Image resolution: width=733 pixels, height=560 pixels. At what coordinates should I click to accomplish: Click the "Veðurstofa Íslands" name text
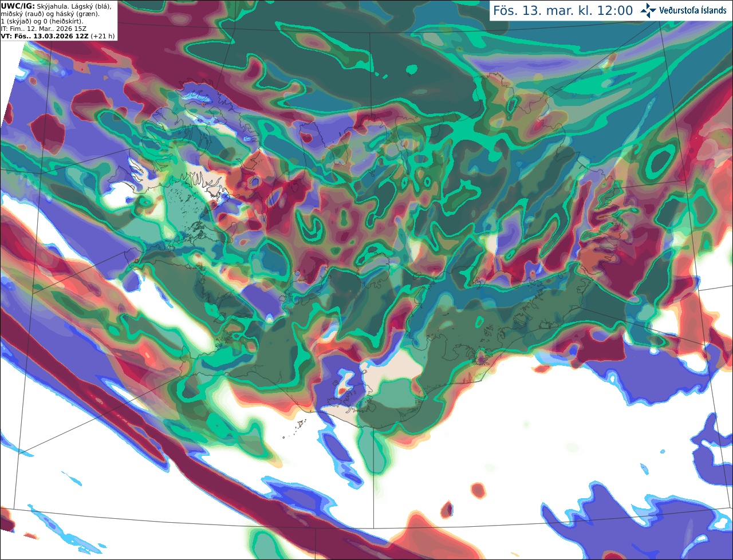693,10
